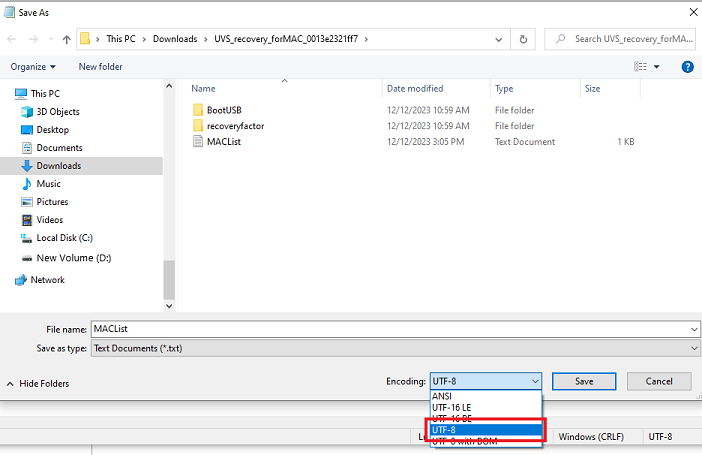The image size is (702, 455).
Task: Open Network in sidebar
Action: pos(47,280)
